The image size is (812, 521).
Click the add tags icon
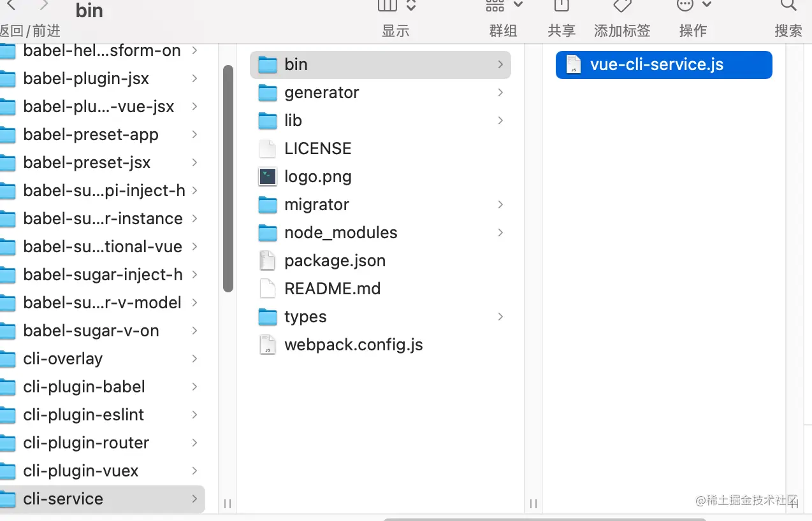pos(622,5)
